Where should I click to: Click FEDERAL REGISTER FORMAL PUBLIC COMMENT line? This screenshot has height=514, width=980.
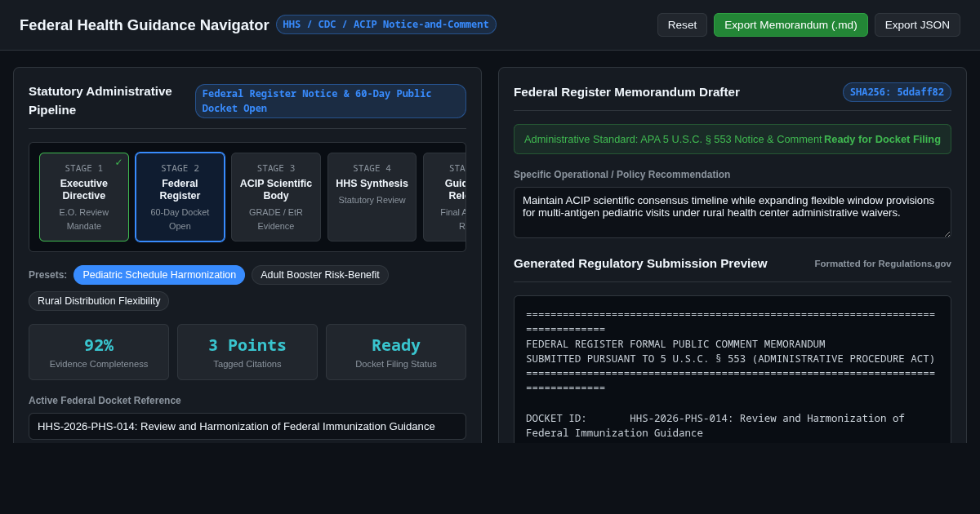coord(675,344)
